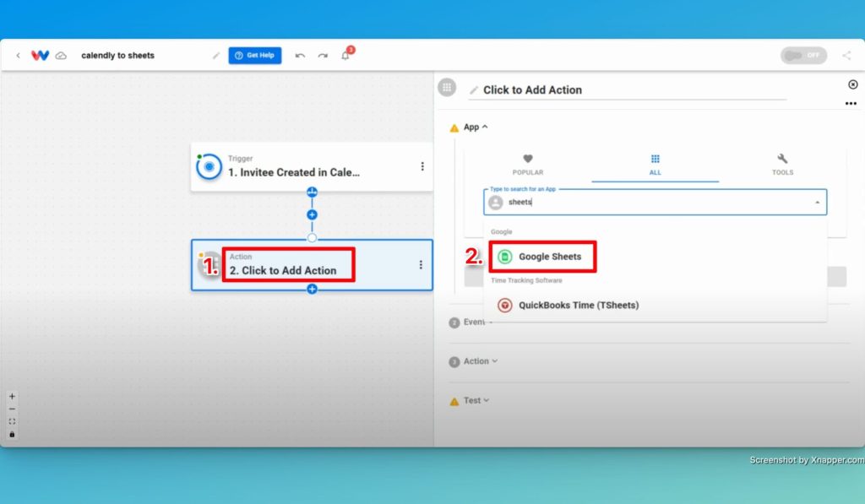Close the action panel
The width and height of the screenshot is (865, 504).
click(x=853, y=84)
